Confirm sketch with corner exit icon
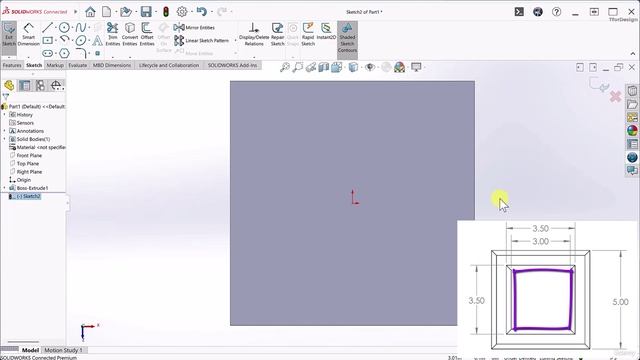This screenshot has width=640, height=360. [x=599, y=84]
